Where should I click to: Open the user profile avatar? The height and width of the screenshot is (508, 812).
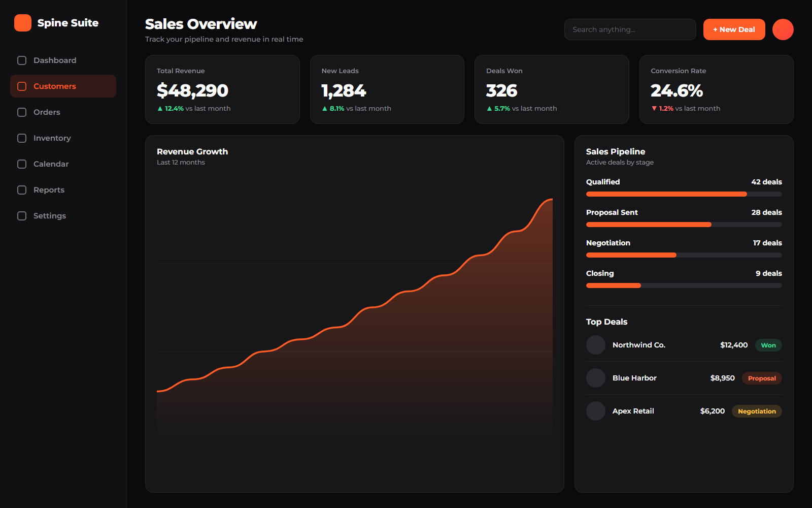[783, 29]
